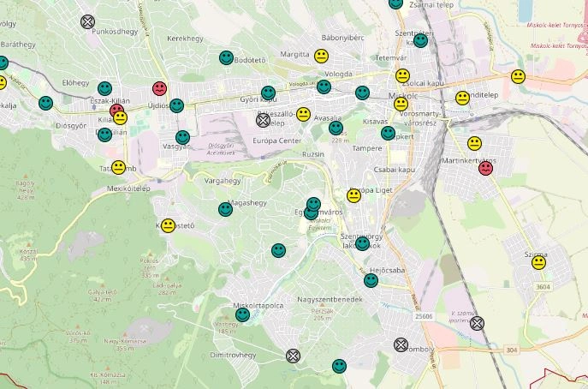Viewport: 588px width, 389px height.
Task: Click the yellow neutral face at Kőrestető
Action: pyautogui.click(x=168, y=225)
